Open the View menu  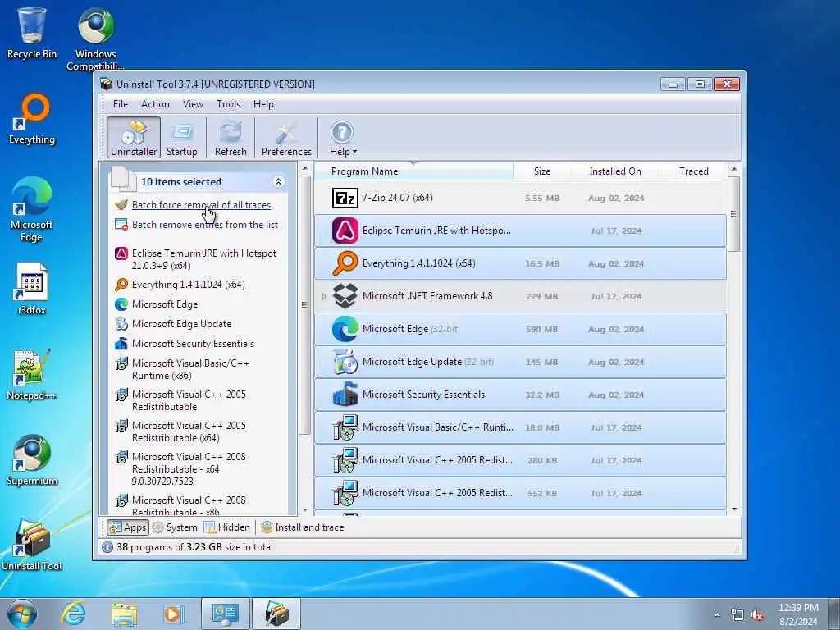[x=193, y=104]
